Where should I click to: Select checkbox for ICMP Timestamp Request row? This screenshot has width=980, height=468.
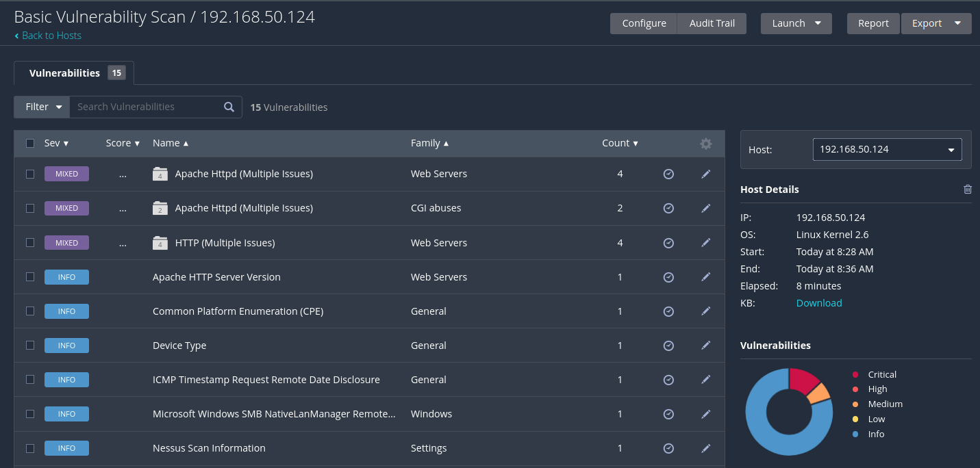[30, 380]
